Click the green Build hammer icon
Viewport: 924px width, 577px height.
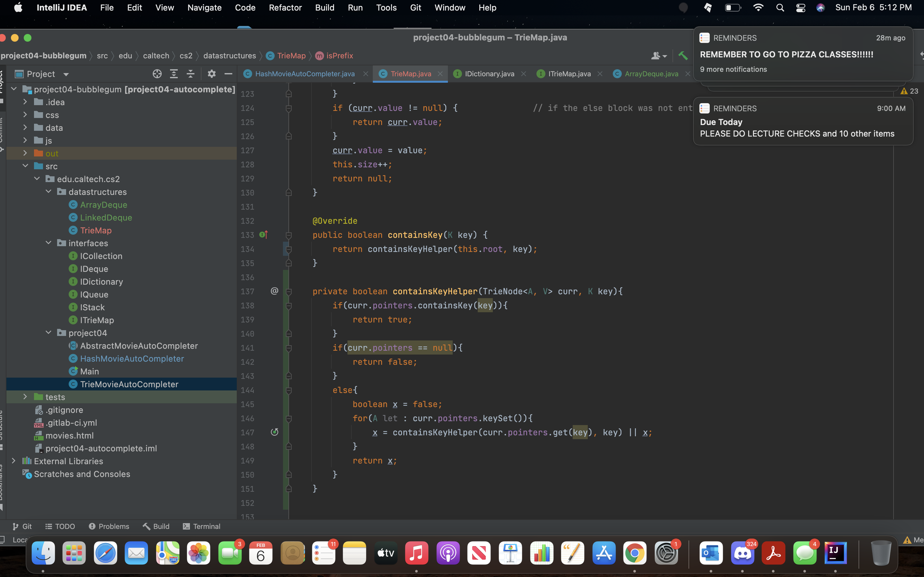[683, 56]
